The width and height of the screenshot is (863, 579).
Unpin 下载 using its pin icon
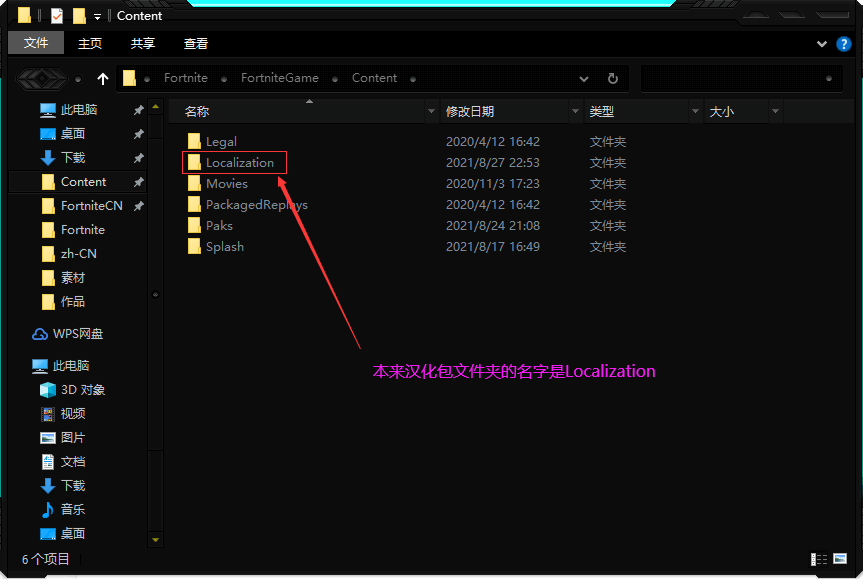[139, 158]
